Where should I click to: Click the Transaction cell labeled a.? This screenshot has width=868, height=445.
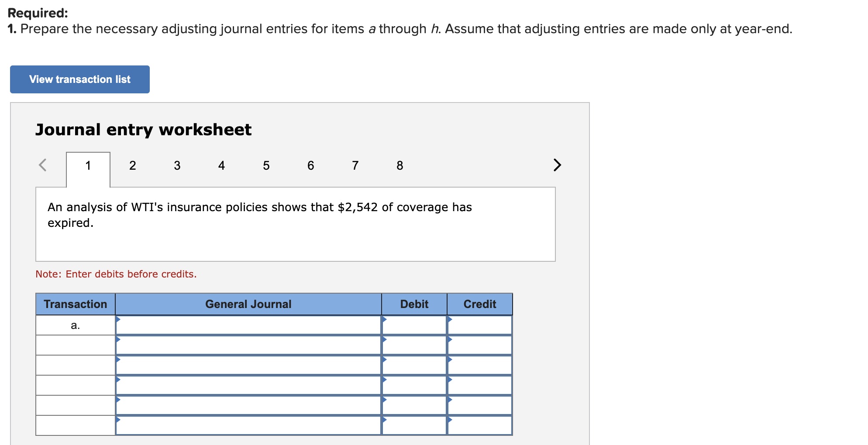[x=75, y=325]
